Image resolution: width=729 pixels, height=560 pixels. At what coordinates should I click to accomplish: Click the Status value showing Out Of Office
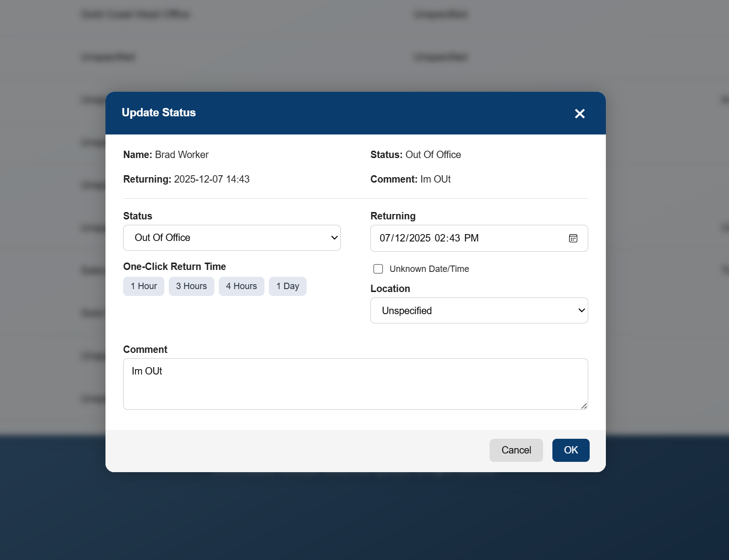(x=232, y=238)
